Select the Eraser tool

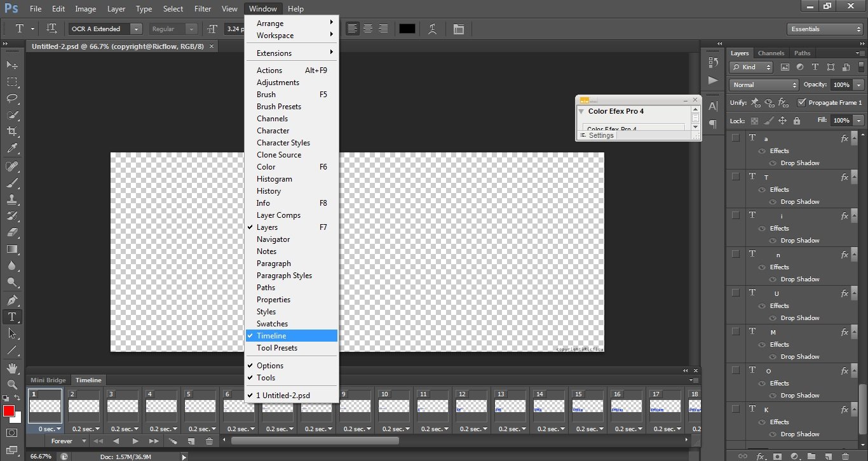pos(12,232)
